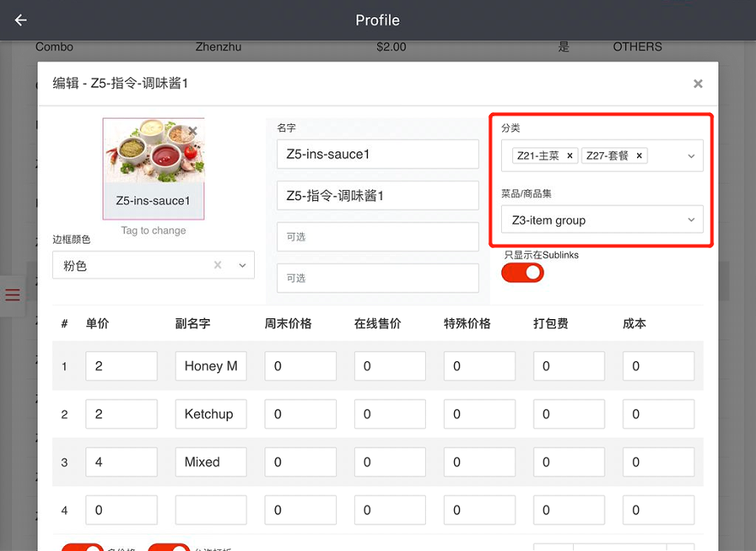
Task: Edit the Z5-指令-调味酱1 name field
Action: 377,195
